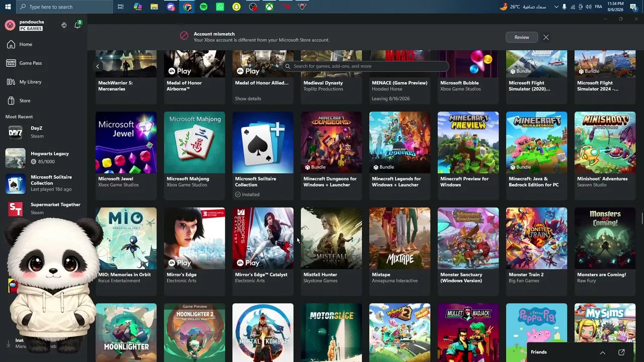Open Hogwarts Legacy from Most Recent
Viewport: 644px width, 362px height.
pos(43,158)
